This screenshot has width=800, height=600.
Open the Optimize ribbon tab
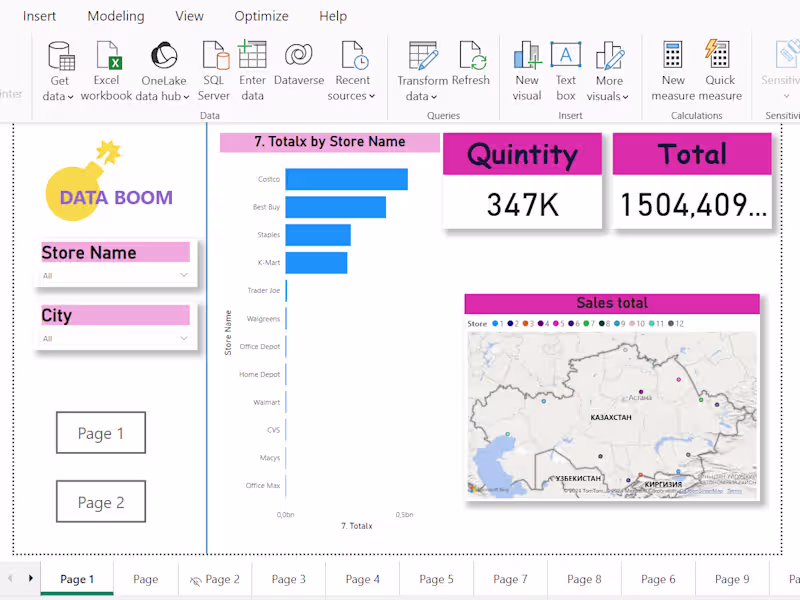point(261,16)
